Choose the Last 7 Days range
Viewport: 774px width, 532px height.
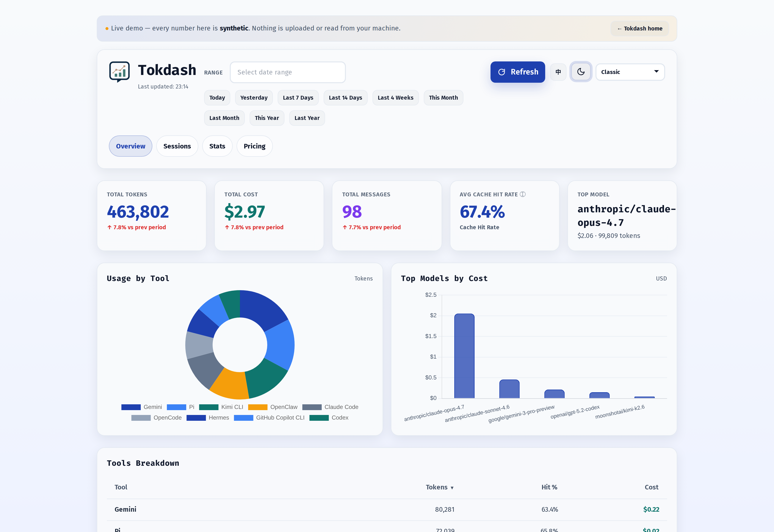298,98
